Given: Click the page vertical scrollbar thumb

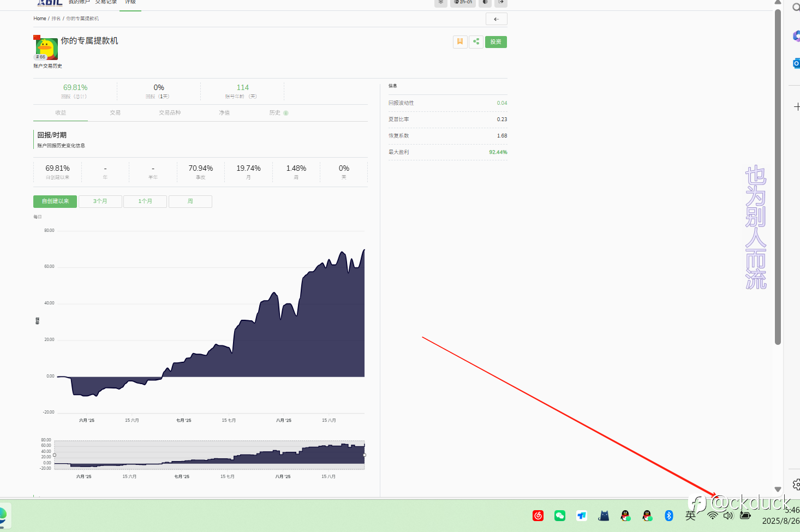Looking at the screenshot, I should pyautogui.click(x=778, y=177).
